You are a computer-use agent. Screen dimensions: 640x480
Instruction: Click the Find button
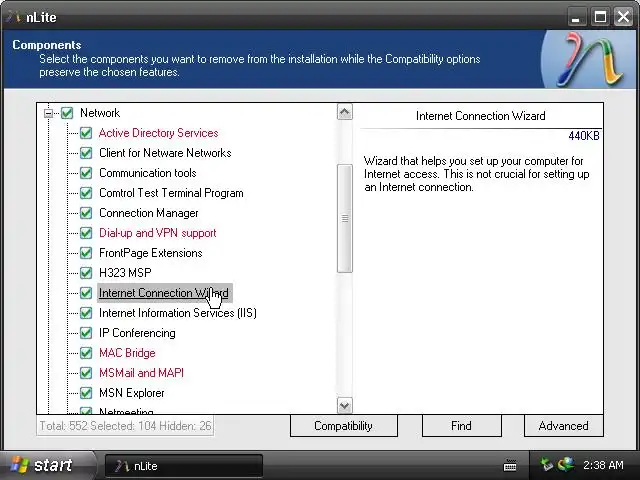pos(462,426)
